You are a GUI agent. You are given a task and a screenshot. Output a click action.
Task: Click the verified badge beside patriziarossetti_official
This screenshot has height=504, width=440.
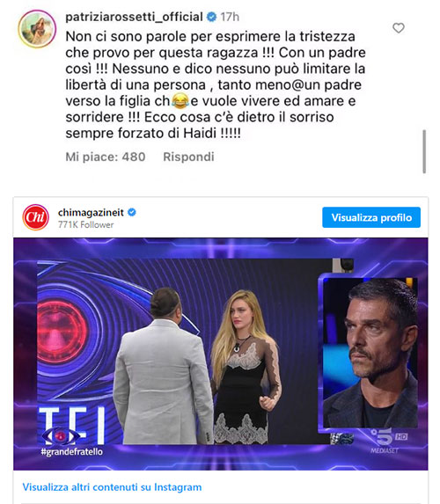coord(211,17)
